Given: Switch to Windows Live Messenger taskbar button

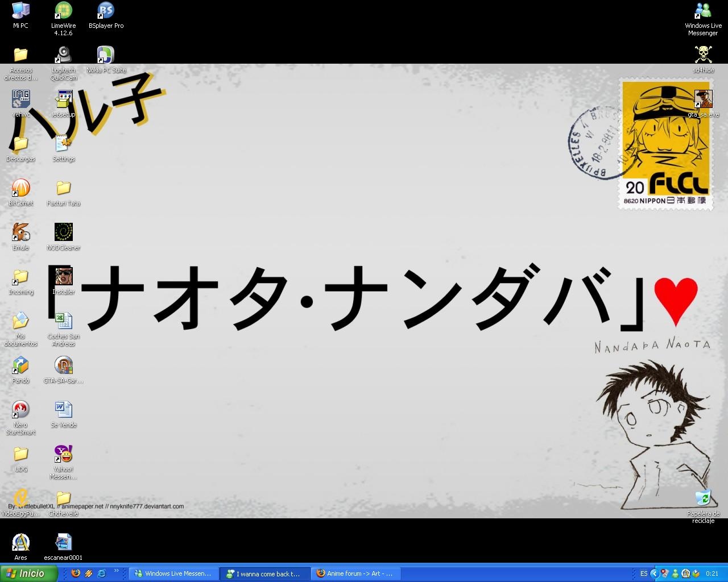Looking at the screenshot, I should coord(173,573).
